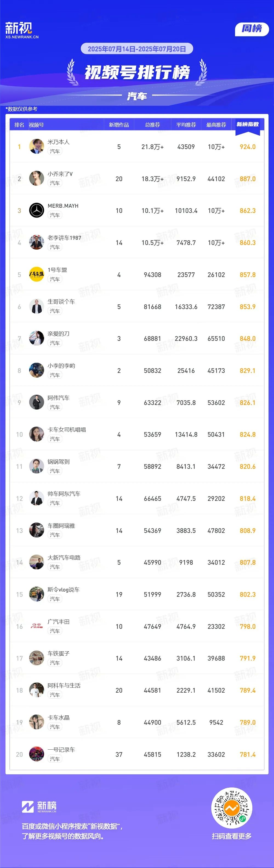The image size is (274, 868).
Task: Click the 平均推荐 column header
Action: coord(186,125)
